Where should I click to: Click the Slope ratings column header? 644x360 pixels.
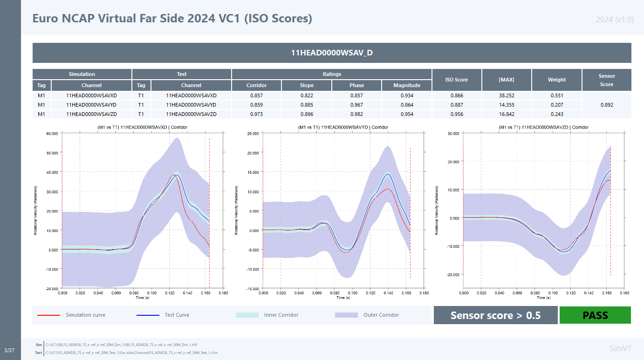307,85
